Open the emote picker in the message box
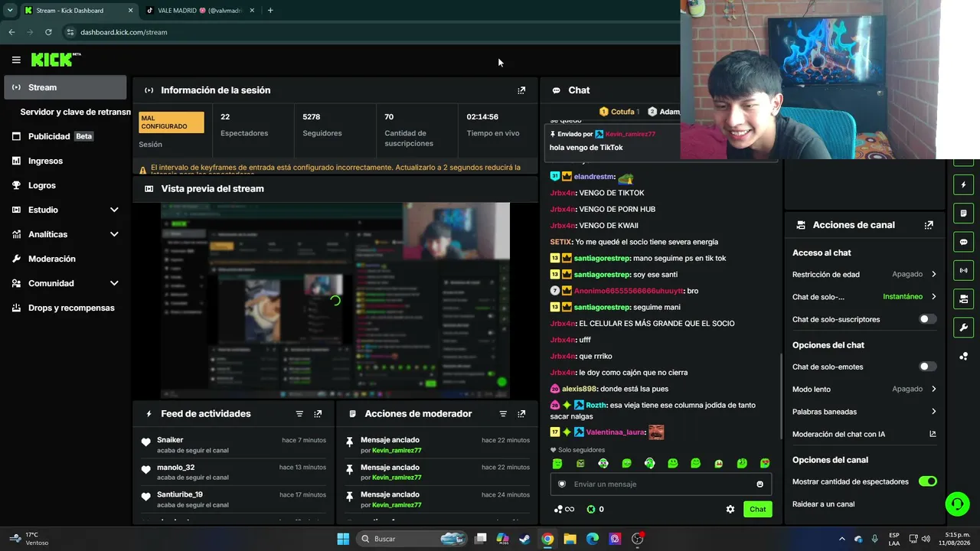The height and width of the screenshot is (551, 980). click(x=759, y=484)
